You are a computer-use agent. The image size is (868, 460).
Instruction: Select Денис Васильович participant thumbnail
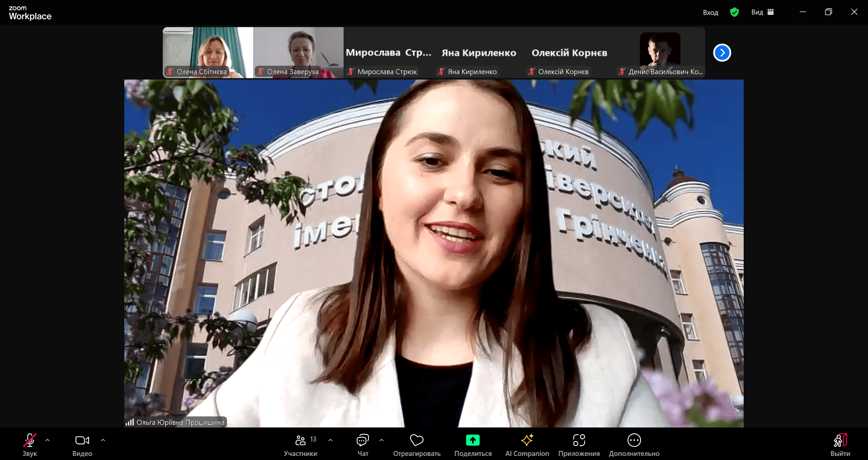[x=660, y=52]
